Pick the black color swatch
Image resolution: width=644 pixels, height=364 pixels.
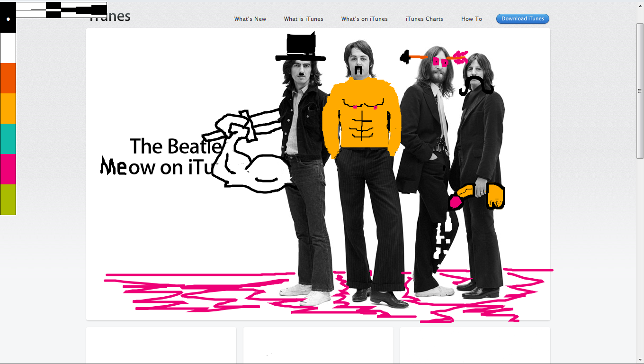click(x=8, y=18)
